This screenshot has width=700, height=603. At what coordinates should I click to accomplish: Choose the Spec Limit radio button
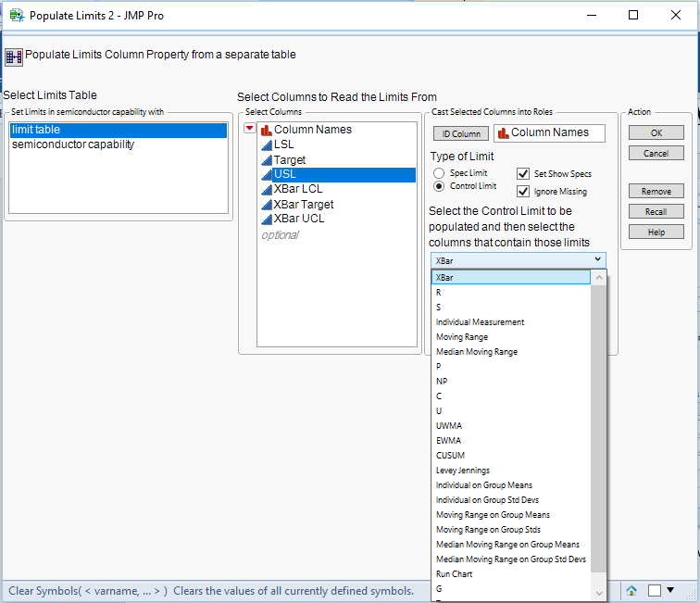pyautogui.click(x=439, y=173)
